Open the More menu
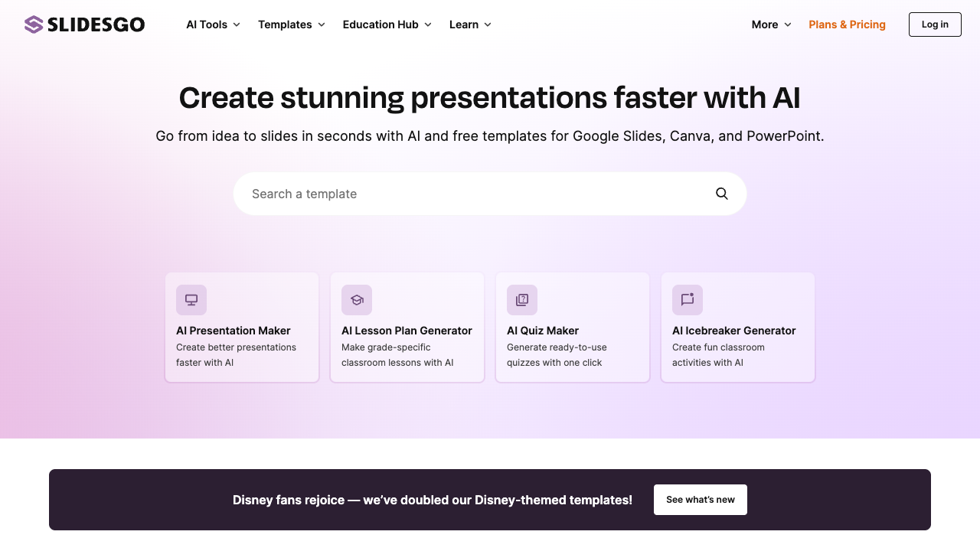The image size is (980, 551). (769, 24)
